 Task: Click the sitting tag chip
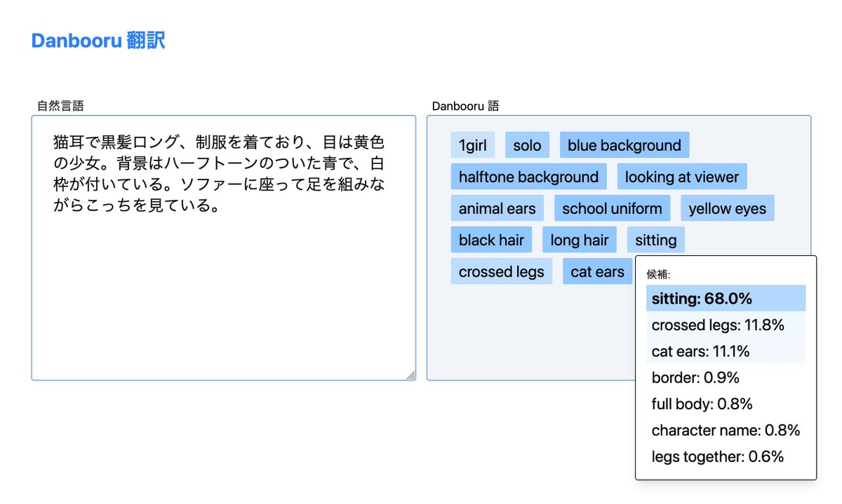point(656,240)
